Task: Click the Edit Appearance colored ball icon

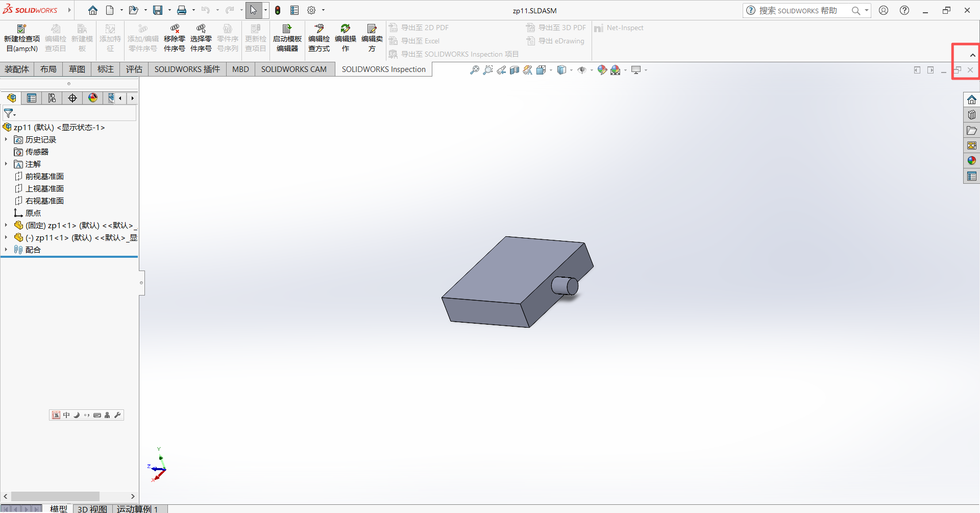Action: [x=602, y=70]
